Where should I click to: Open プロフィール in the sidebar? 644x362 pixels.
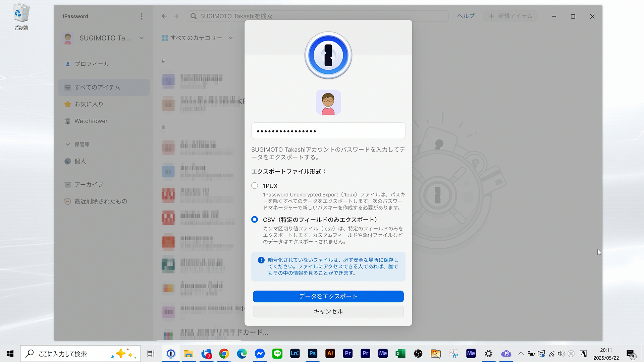point(103,64)
